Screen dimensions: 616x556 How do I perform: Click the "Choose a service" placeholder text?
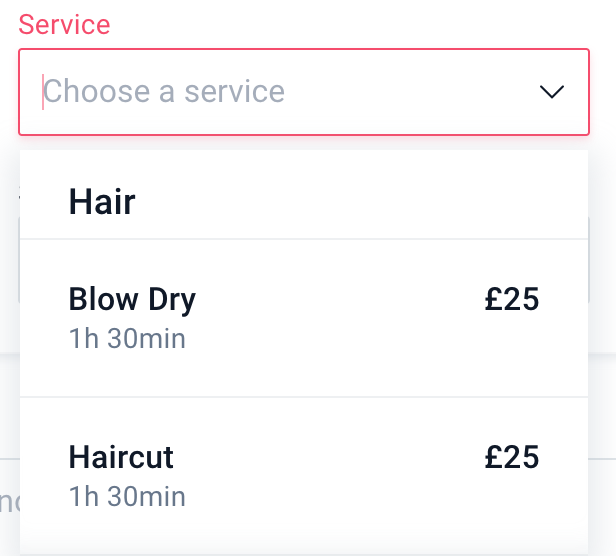pyautogui.click(x=164, y=92)
